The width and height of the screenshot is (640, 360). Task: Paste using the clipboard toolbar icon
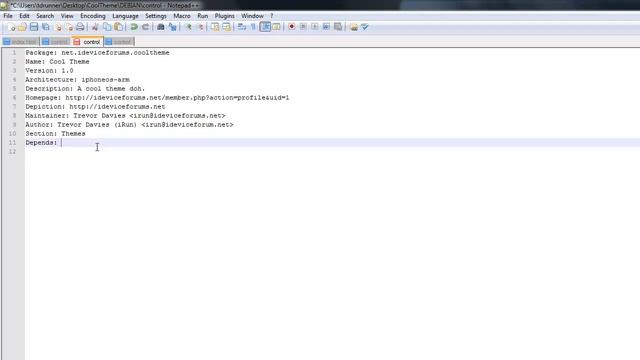(118, 27)
